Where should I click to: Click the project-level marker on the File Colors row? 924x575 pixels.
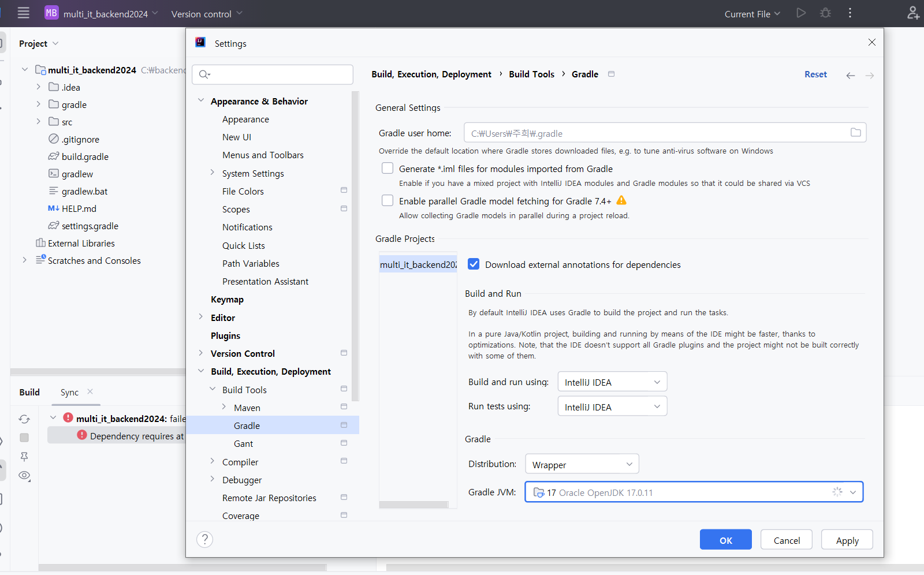click(344, 191)
